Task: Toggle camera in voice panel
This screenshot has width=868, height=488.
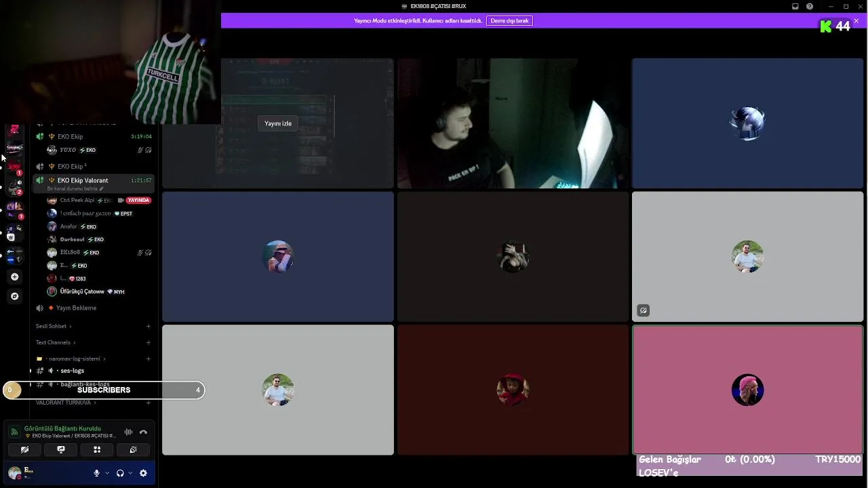Action: point(24,449)
